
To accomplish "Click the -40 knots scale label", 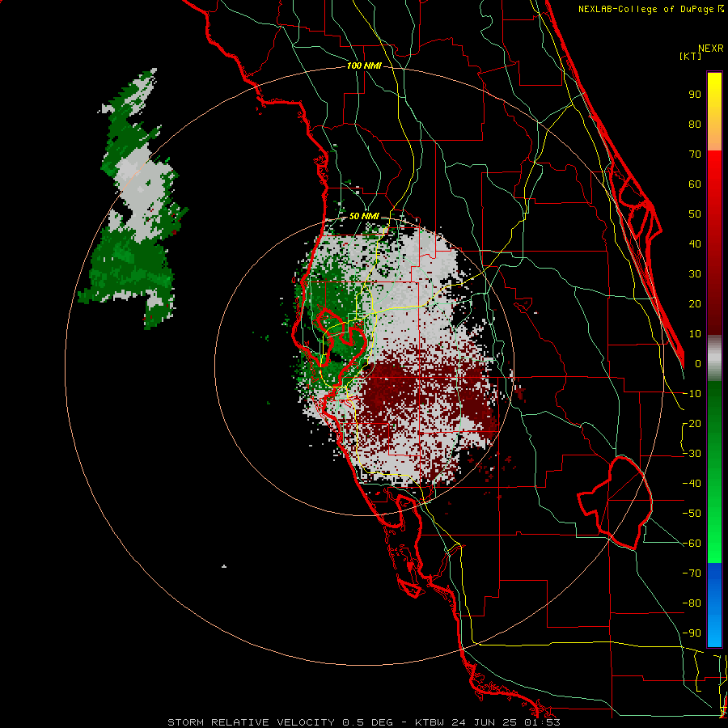I will point(692,484).
